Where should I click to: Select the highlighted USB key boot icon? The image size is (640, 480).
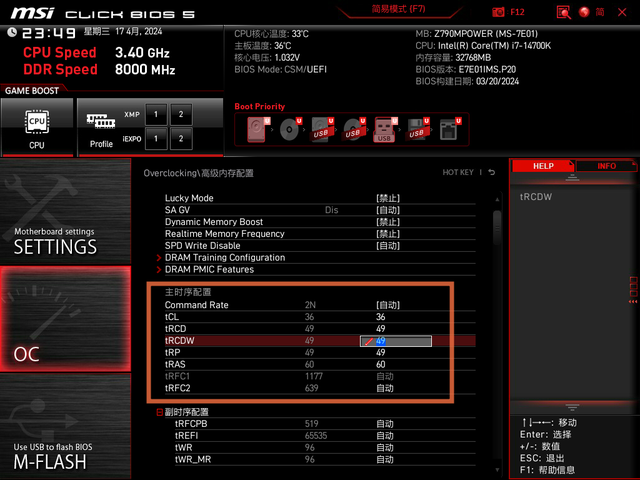coord(385,129)
